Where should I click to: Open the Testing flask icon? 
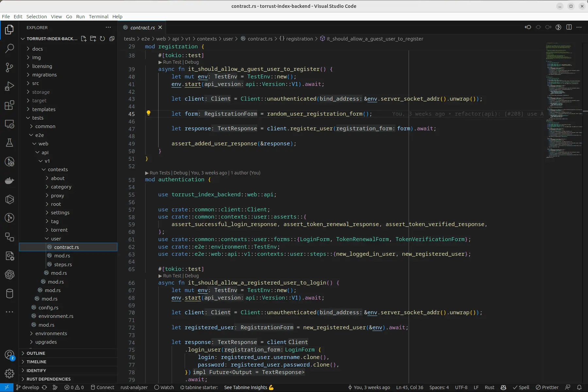pyautogui.click(x=9, y=143)
